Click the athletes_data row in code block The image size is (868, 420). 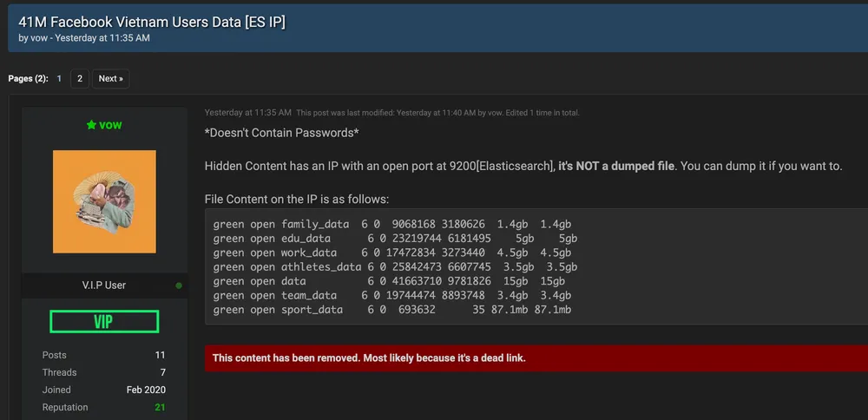395,266
